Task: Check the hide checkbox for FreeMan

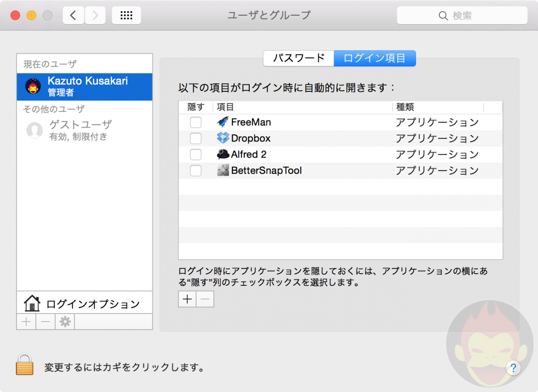Action: click(195, 122)
